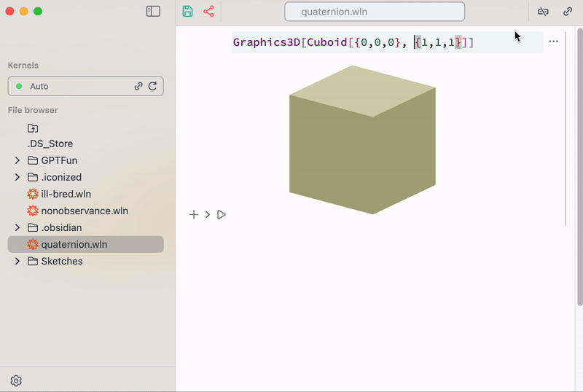The image size is (583, 392).
Task: Expand the GPTFun folder
Action: click(x=17, y=160)
